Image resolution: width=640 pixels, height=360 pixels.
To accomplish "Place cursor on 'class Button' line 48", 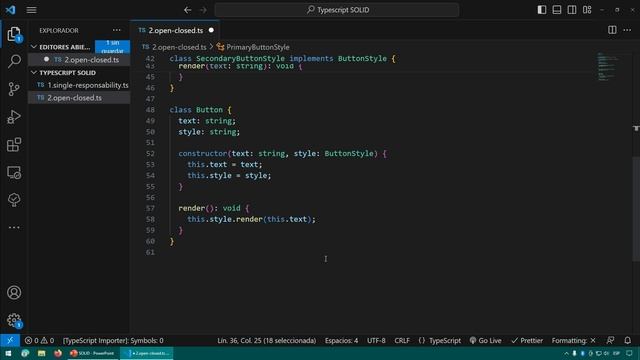I will [200, 110].
